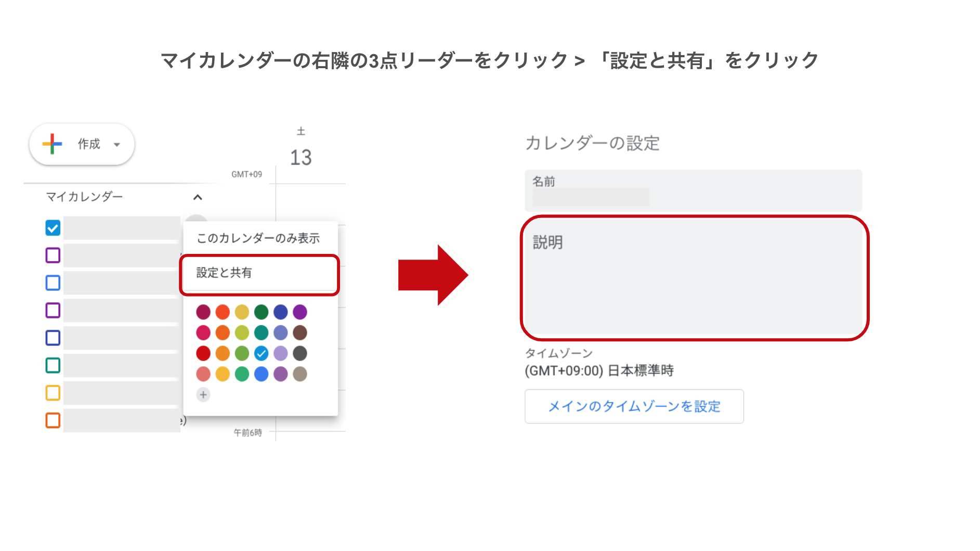Screen dimensions: 980x551
Task: Pick the olive green swatch, third row
Action: (242, 353)
